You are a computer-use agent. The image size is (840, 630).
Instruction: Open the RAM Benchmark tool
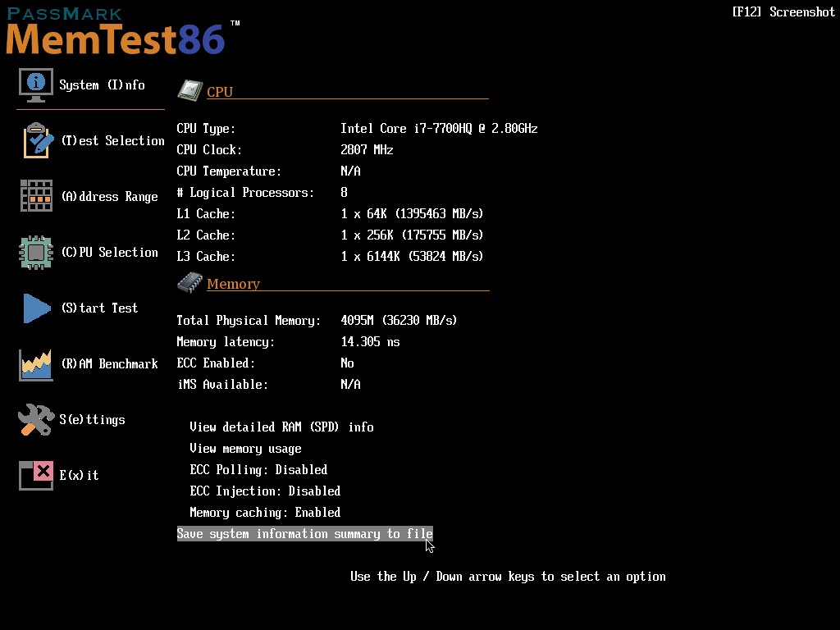click(x=35, y=363)
